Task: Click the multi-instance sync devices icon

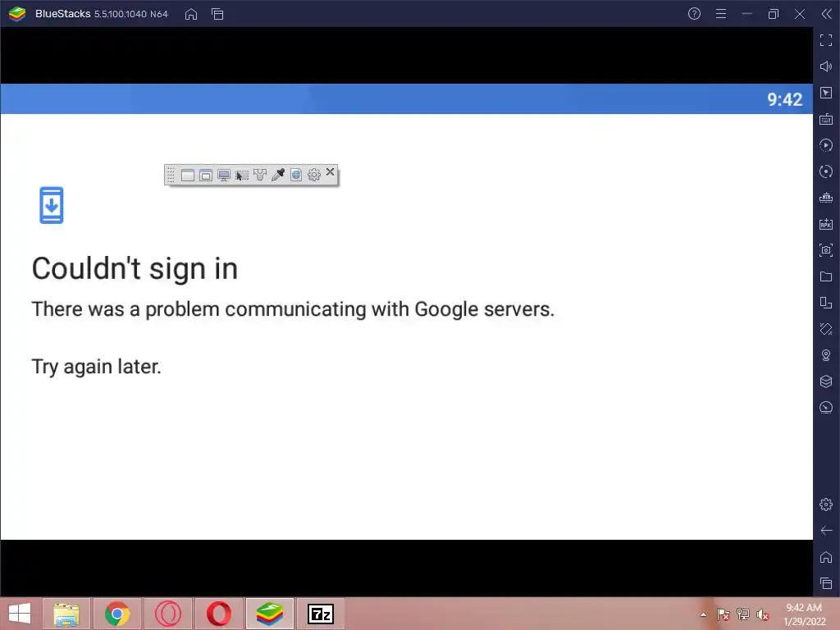Action: click(826, 303)
